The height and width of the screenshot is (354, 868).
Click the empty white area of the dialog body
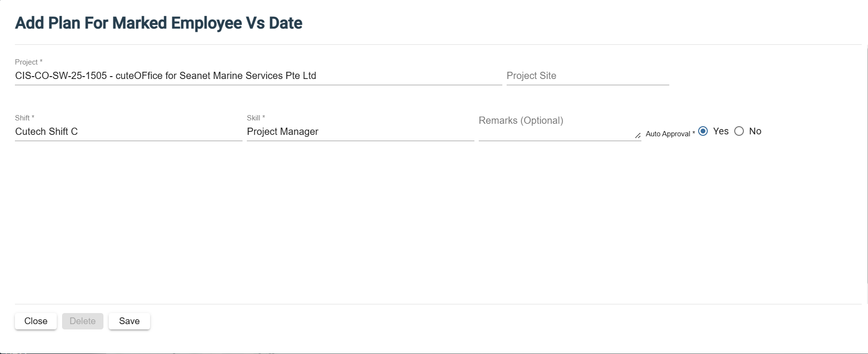coord(433,222)
